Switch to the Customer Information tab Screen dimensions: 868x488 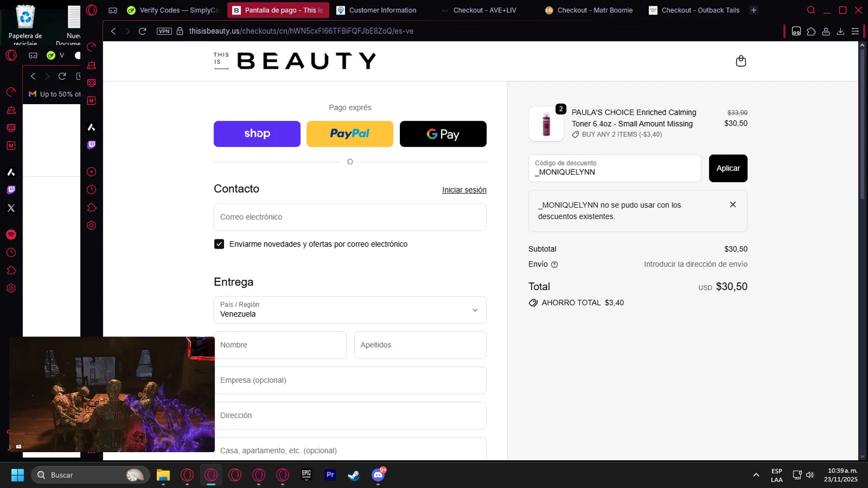[x=382, y=10]
